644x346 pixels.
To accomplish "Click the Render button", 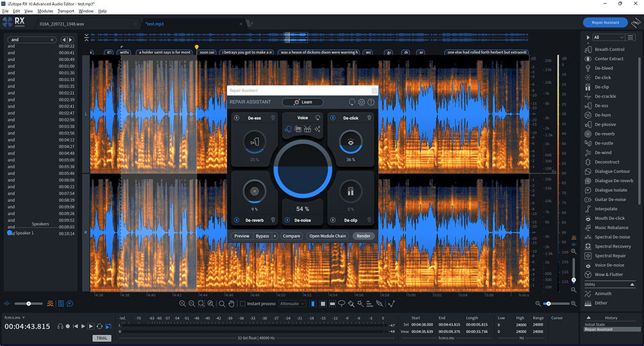I will [363, 236].
